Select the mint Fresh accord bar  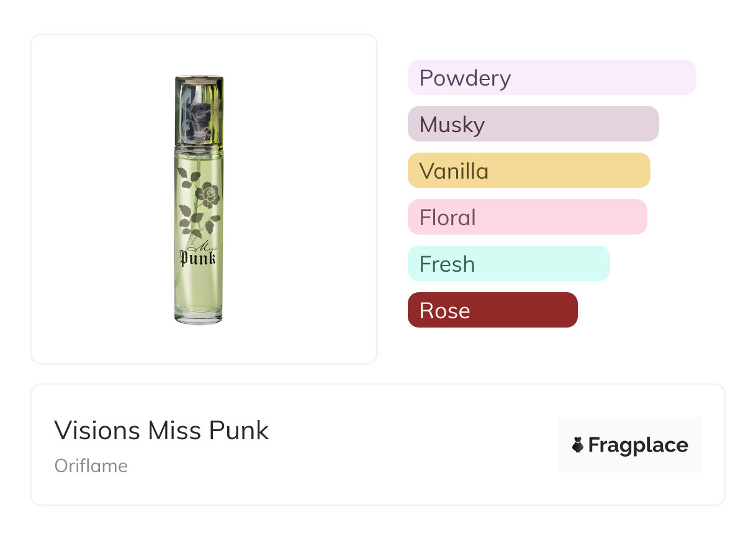click(508, 264)
